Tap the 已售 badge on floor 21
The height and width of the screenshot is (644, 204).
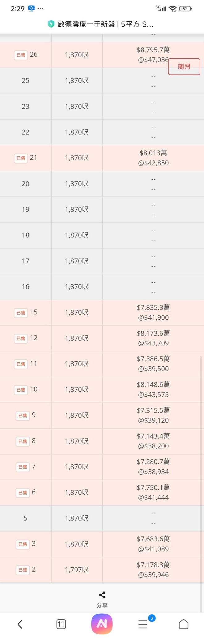pyautogui.click(x=21, y=158)
